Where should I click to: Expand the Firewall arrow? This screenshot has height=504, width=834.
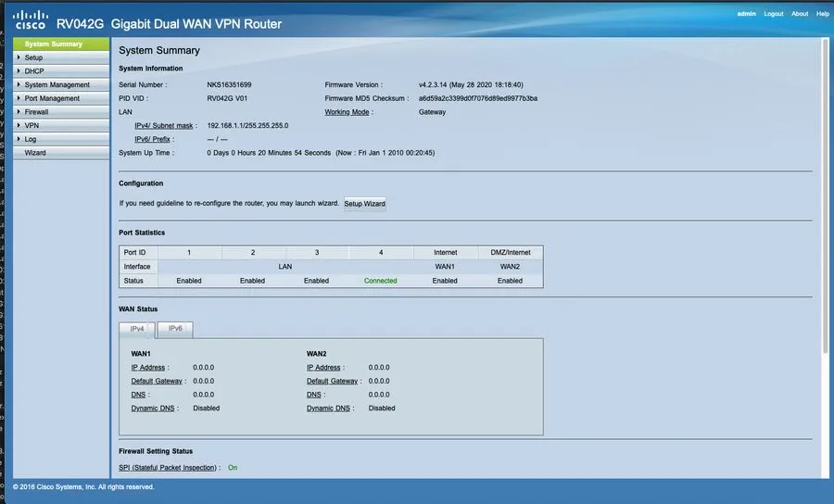click(19, 112)
